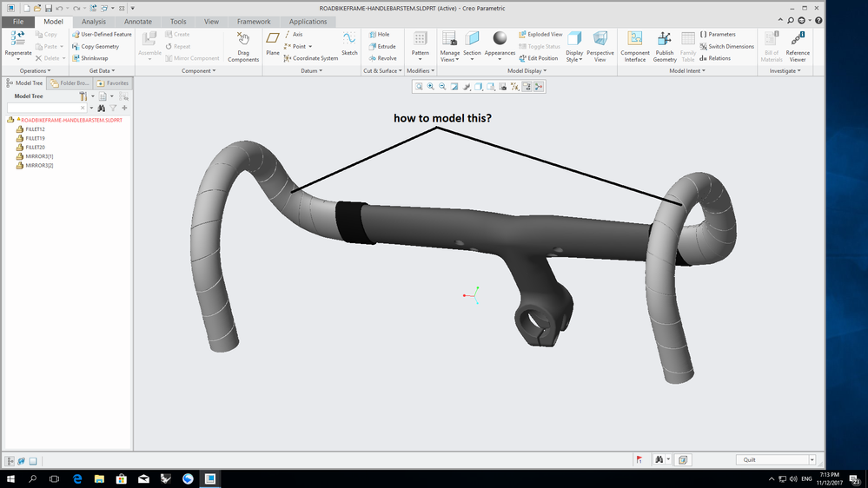The image size is (868, 488).
Task: Create a datum Axis
Action: click(x=294, y=35)
